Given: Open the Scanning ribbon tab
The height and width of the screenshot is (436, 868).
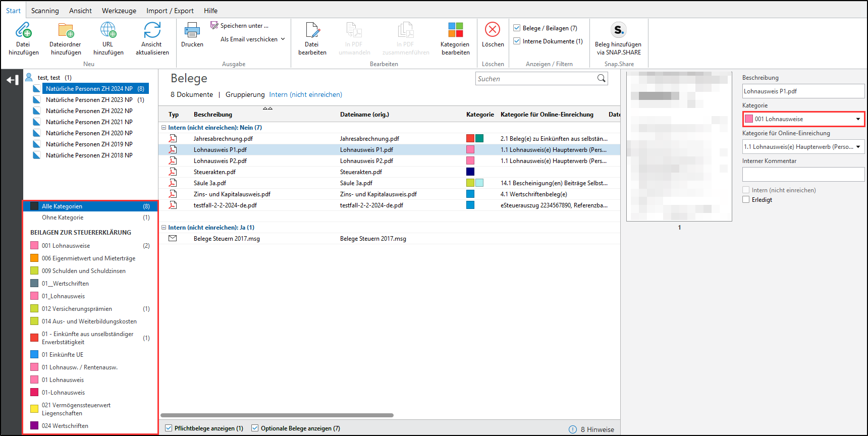Looking at the screenshot, I should [x=45, y=11].
